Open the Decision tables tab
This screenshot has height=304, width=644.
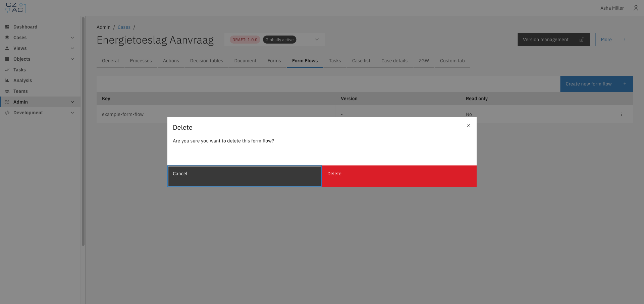point(207,61)
